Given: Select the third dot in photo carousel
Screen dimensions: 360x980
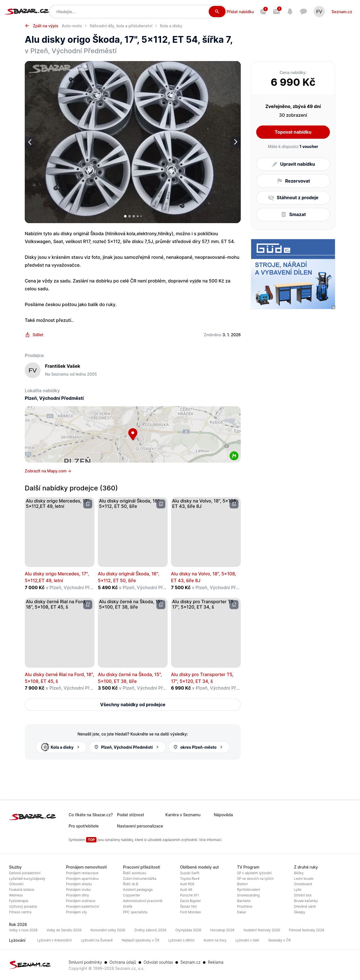Looking at the screenshot, I should point(133,216).
